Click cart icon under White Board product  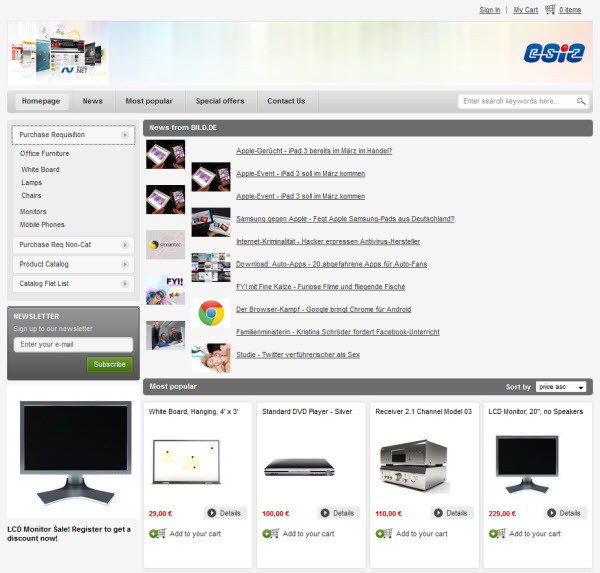click(157, 533)
